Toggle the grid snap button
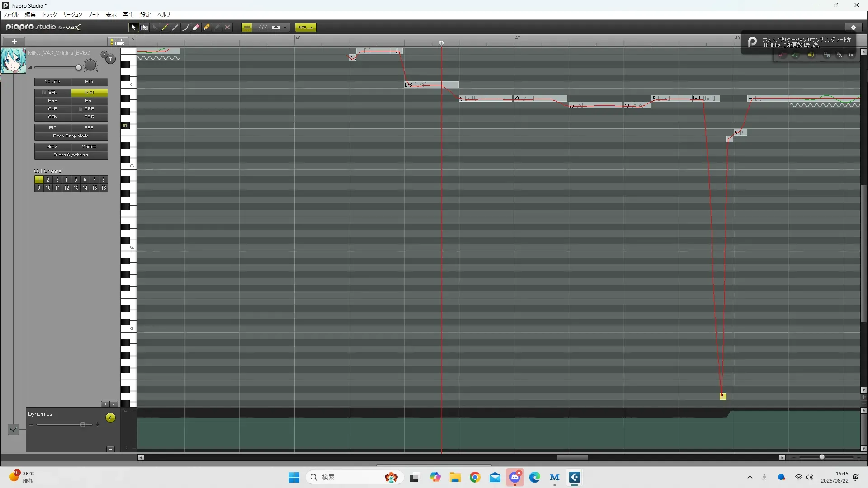 pos(247,28)
